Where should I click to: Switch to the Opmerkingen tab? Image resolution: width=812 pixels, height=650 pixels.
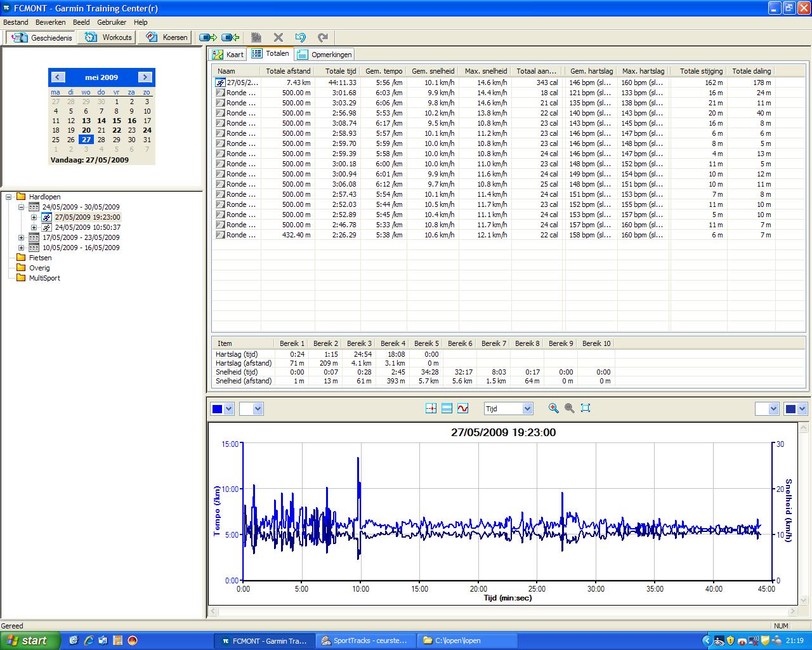324,55
